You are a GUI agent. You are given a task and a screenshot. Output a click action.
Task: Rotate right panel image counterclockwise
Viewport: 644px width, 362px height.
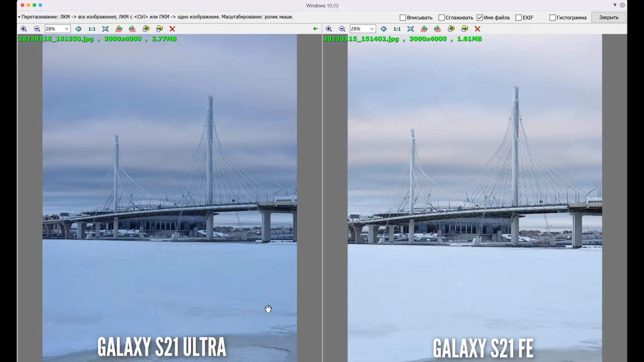tap(424, 29)
